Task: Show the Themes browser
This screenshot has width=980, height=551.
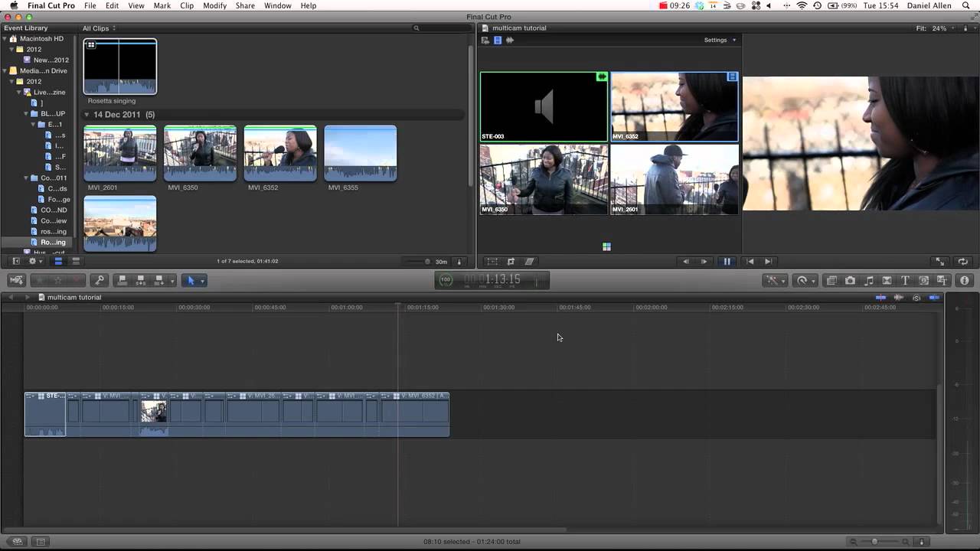Action: pyautogui.click(x=942, y=280)
